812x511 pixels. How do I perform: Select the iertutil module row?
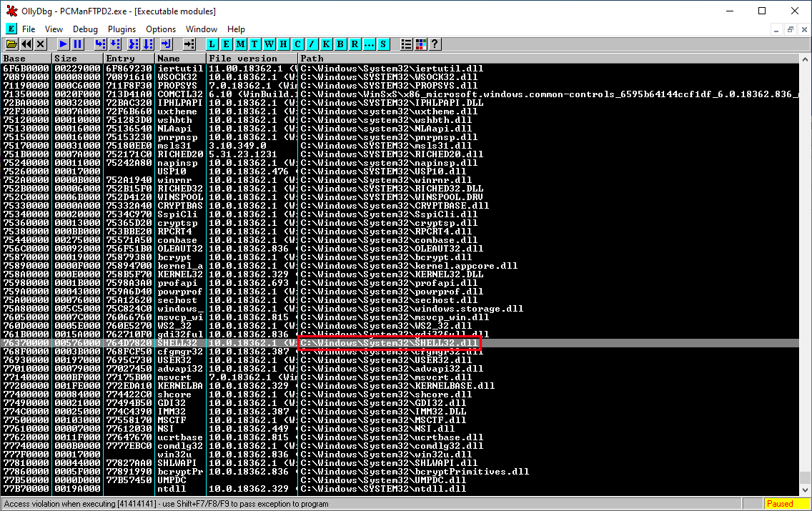click(x=400, y=69)
